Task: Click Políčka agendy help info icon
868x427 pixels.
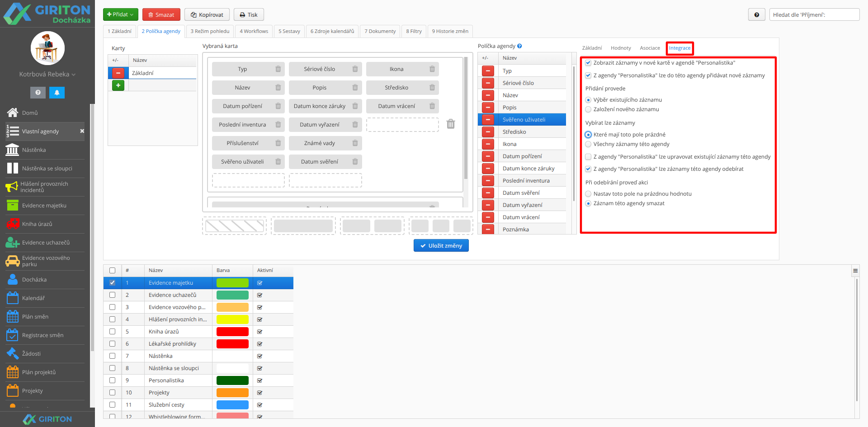Action: [x=519, y=46]
